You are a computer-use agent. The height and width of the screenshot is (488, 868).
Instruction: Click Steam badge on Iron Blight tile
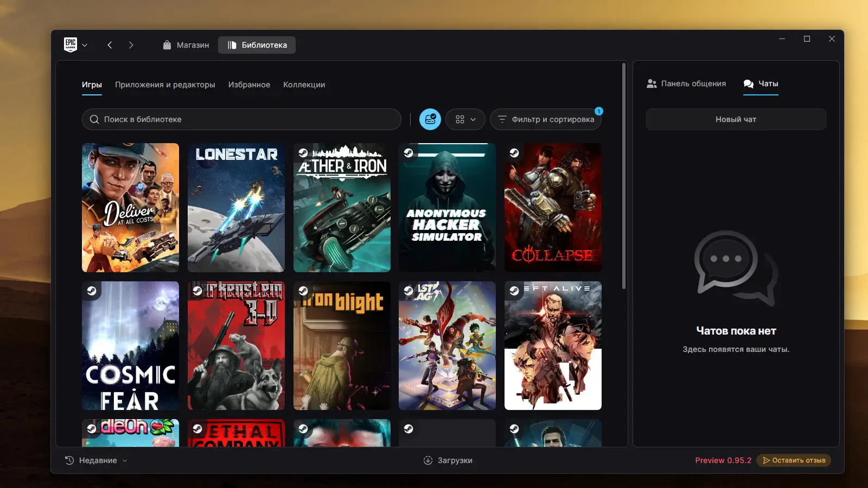pos(303,291)
